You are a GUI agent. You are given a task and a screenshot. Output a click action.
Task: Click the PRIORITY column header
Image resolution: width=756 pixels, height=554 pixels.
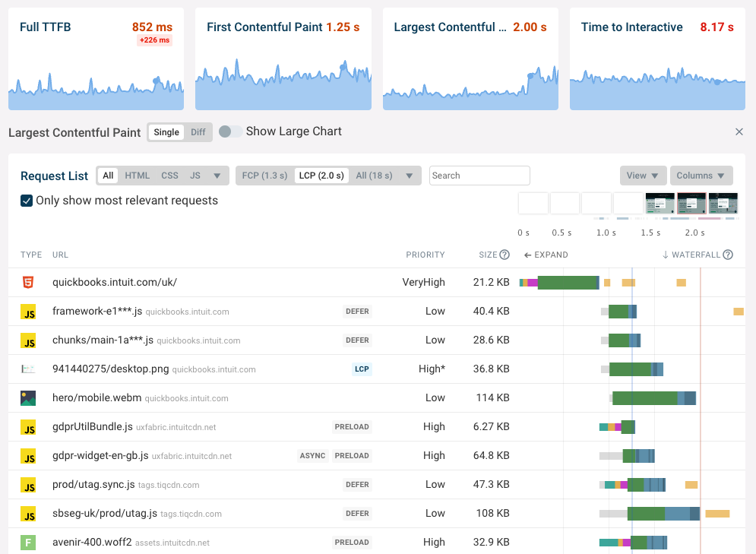[x=425, y=255]
